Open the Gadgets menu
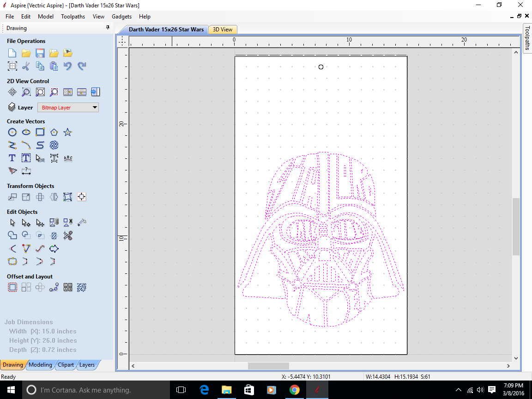Screen dimensions: 532x399 click(121, 16)
